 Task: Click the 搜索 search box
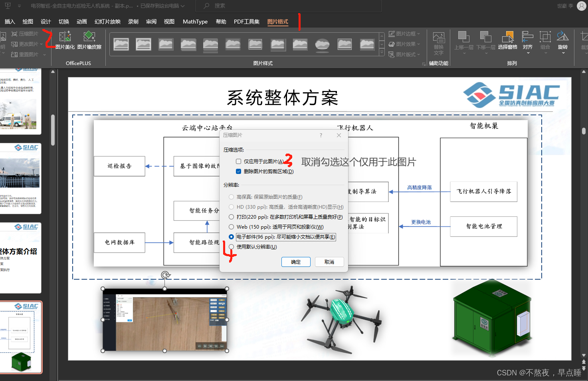(x=288, y=6)
